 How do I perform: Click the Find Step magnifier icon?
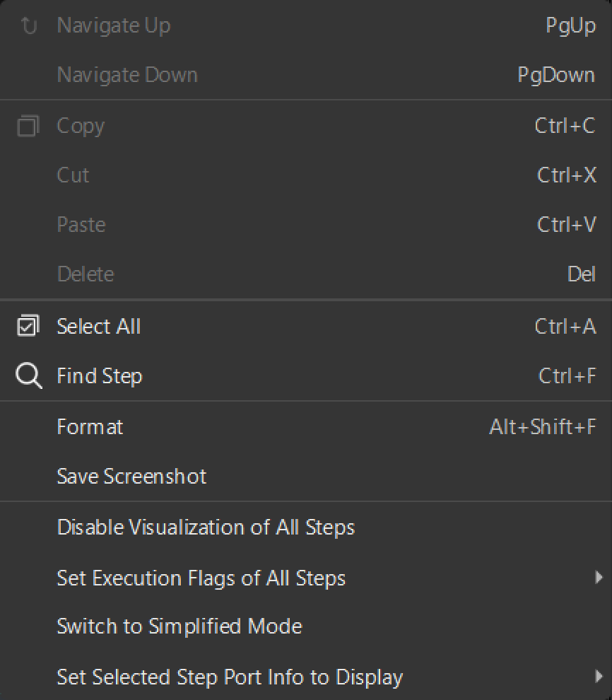28,375
